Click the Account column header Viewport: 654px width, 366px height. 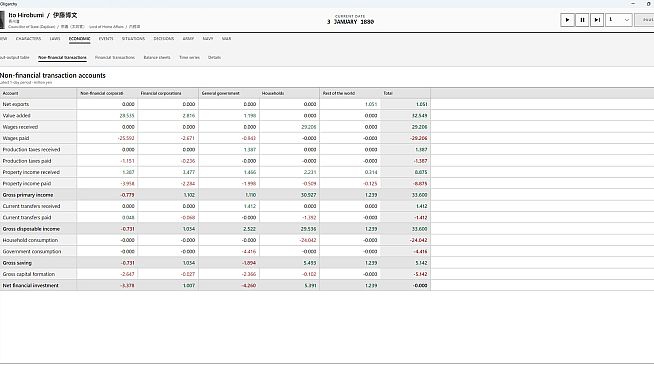click(38, 93)
